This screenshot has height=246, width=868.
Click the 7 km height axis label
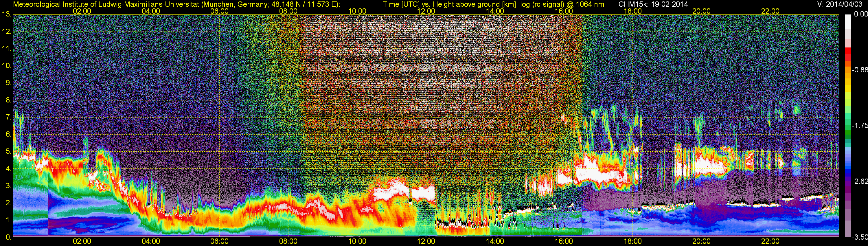click(8, 117)
